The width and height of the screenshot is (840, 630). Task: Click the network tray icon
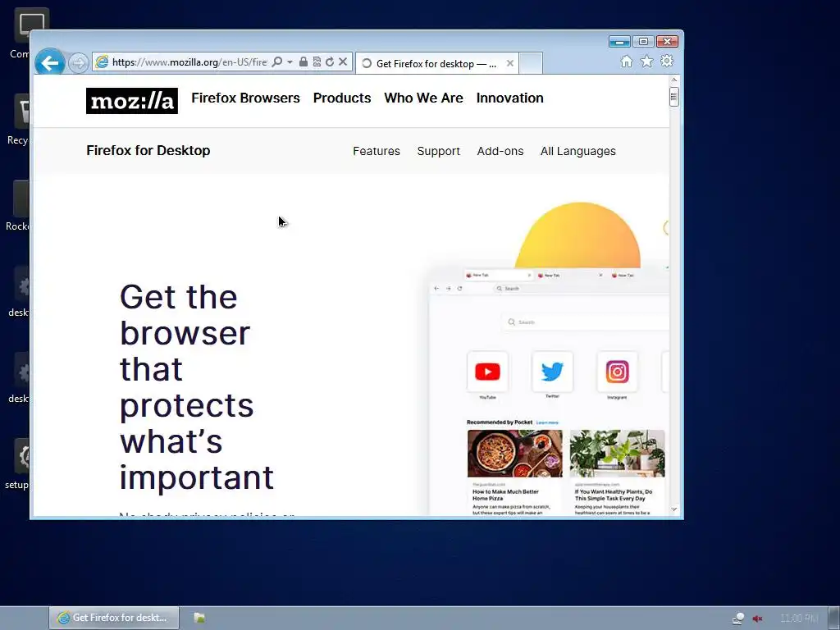tap(738, 619)
